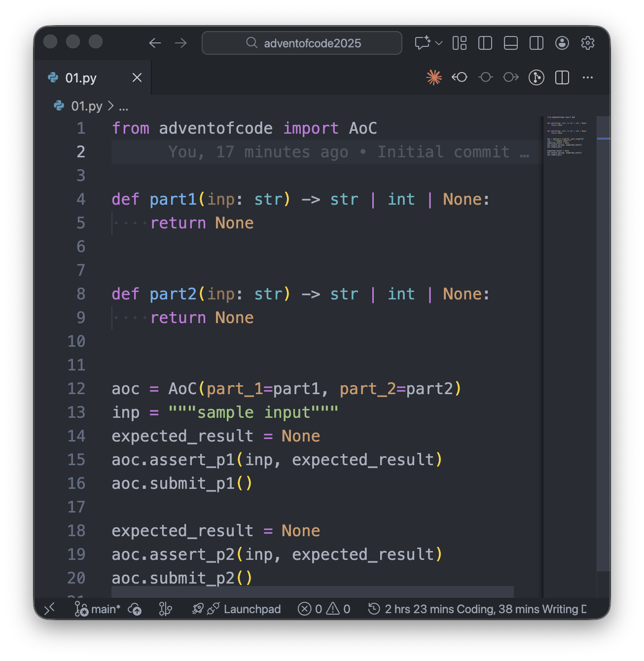Screen dimensions: 644x661
Task: Open the remote window indicator in status bar
Action: [x=49, y=609]
